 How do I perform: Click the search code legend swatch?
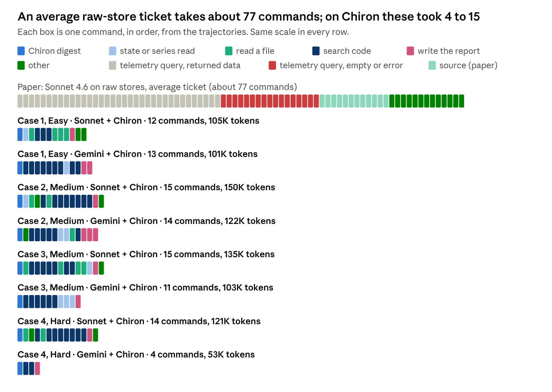(x=316, y=51)
